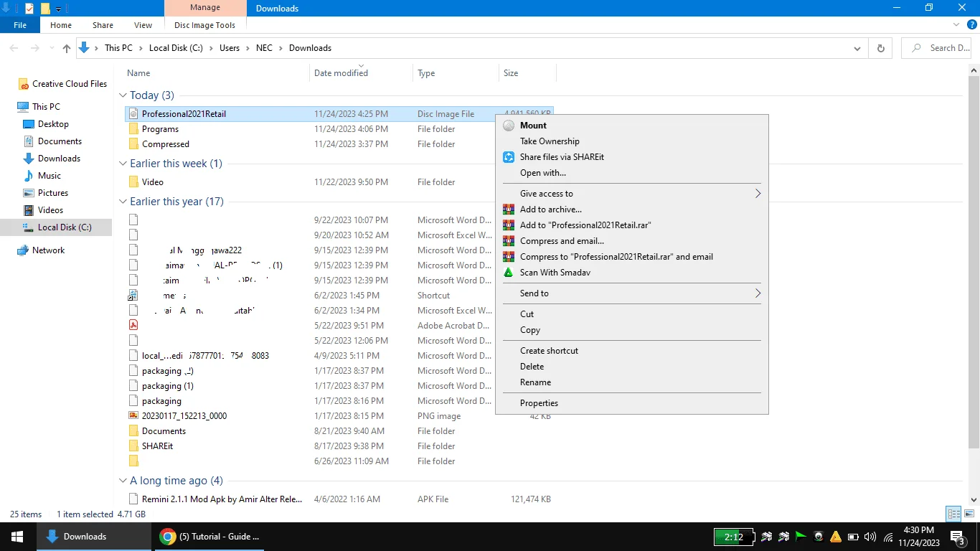Screen dimensions: 980x551
Task: Open the File ribbon tab
Action: coord(20,25)
